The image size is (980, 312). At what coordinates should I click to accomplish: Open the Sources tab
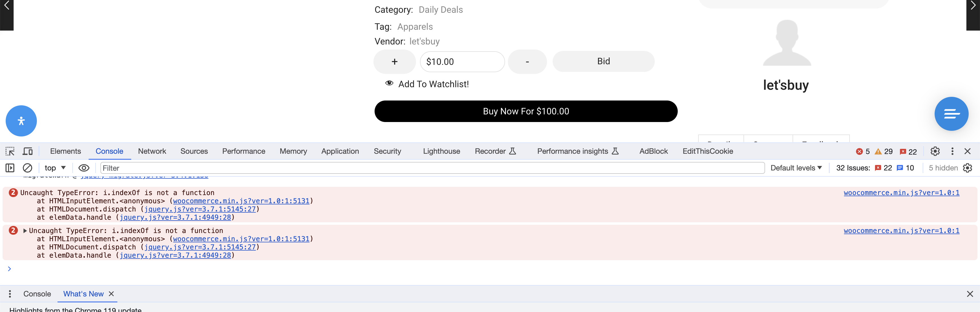pos(194,151)
